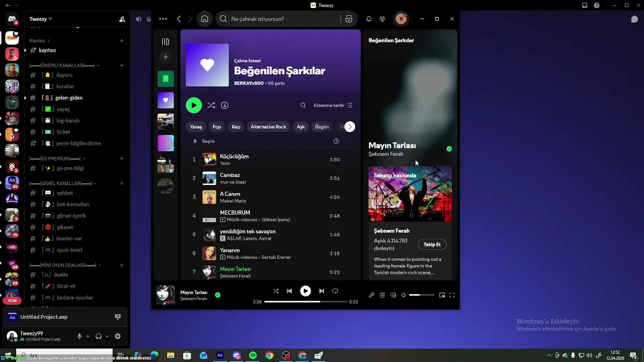Open Spotify home page icon
Screen dimensions: 644x362
(x=204, y=19)
